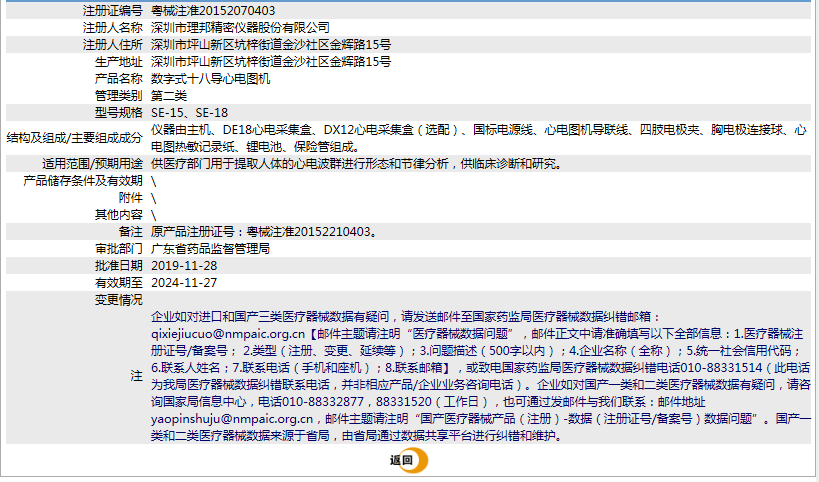Click the 返回 back button

click(408, 460)
